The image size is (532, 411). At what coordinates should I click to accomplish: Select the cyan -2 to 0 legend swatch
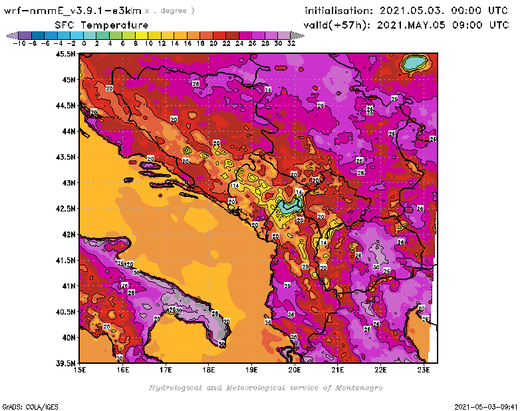click(76, 35)
